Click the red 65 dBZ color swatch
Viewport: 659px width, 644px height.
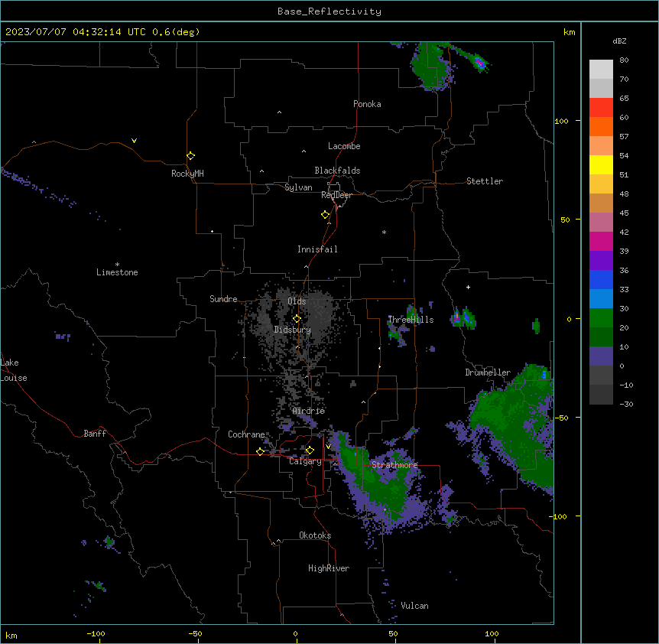point(601,107)
